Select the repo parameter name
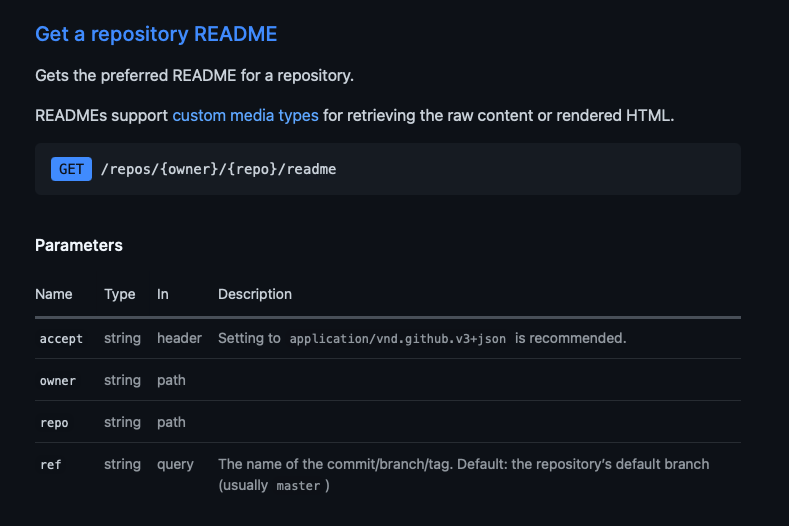 click(x=54, y=423)
